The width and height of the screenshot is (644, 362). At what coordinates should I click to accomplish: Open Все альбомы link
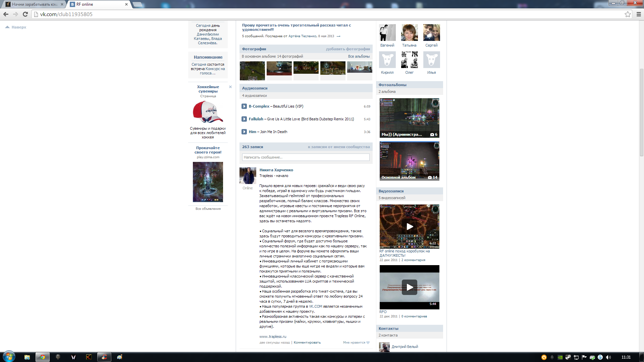click(359, 56)
